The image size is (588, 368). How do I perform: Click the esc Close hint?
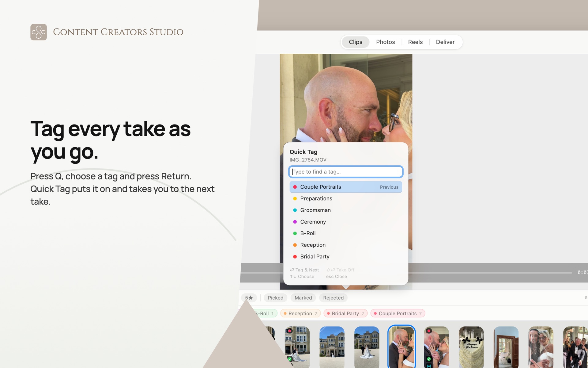pos(336,277)
